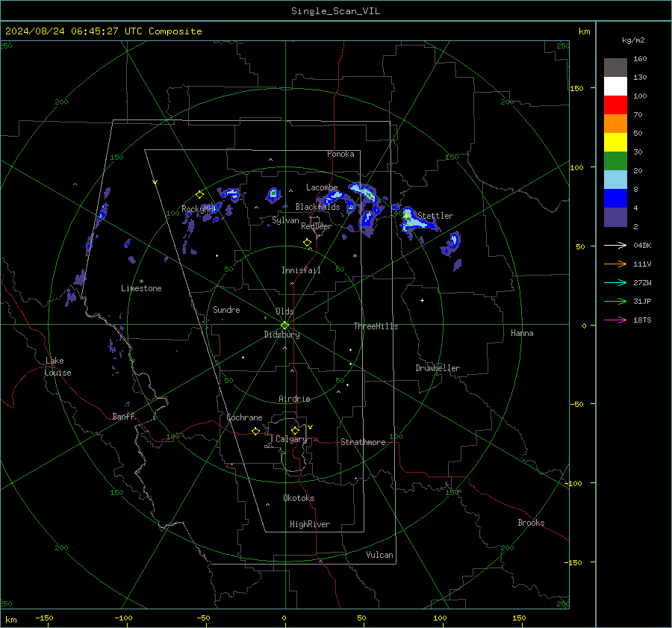Click the kg/m2 unit label
Screen dimensions: 672x628
633,40
